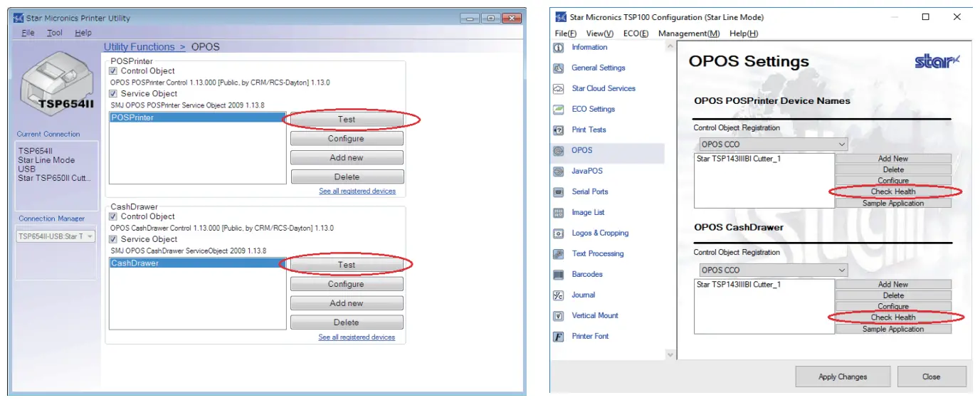Click Configure button for POSPrinter in Utility
Screen dimensions: 980x400
point(347,139)
